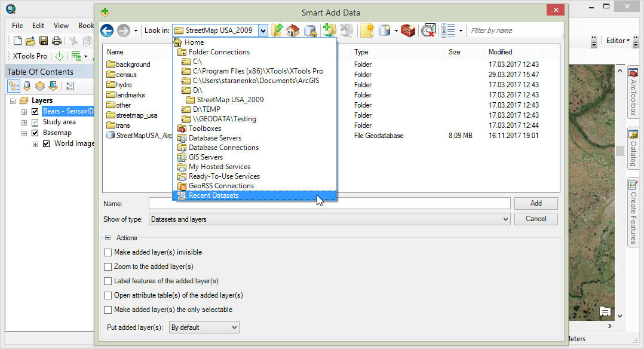Screen dimensions: 644x349
Task: Toggle Bears layer visibility checkbox
Action: click(35, 111)
